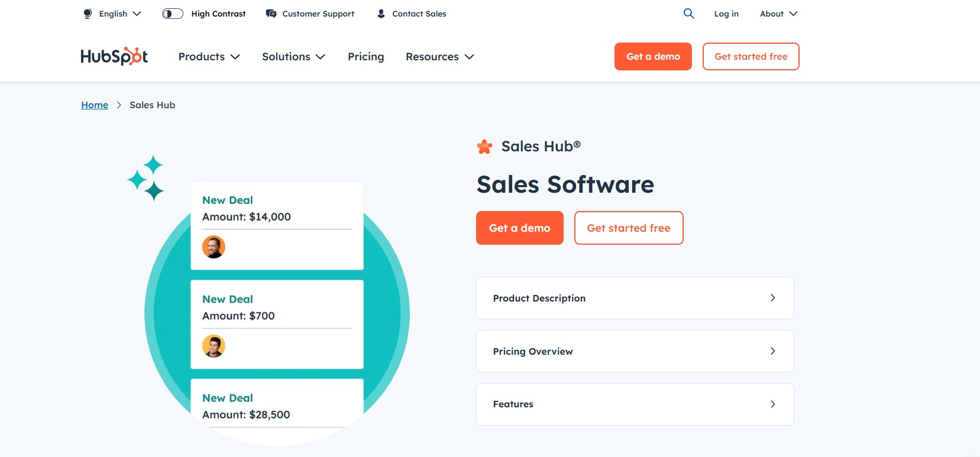Open the Products dropdown menu
The image size is (980, 457).
pyautogui.click(x=209, y=57)
